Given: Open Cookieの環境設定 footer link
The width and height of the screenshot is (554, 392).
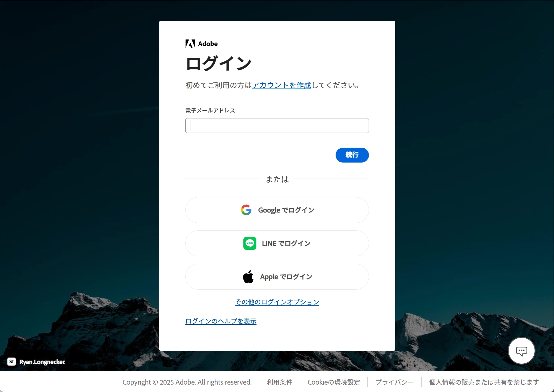Looking at the screenshot, I should 334,382.
